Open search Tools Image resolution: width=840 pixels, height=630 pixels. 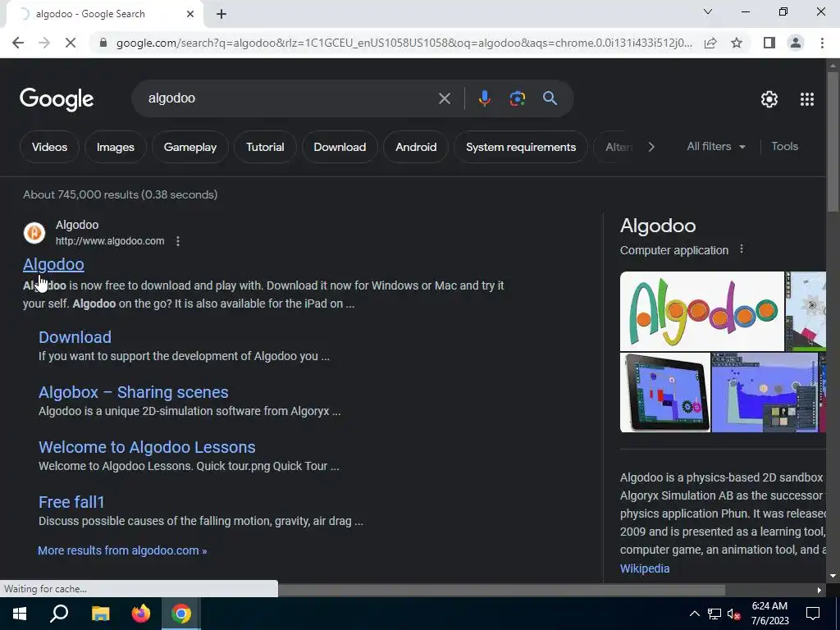(x=784, y=146)
